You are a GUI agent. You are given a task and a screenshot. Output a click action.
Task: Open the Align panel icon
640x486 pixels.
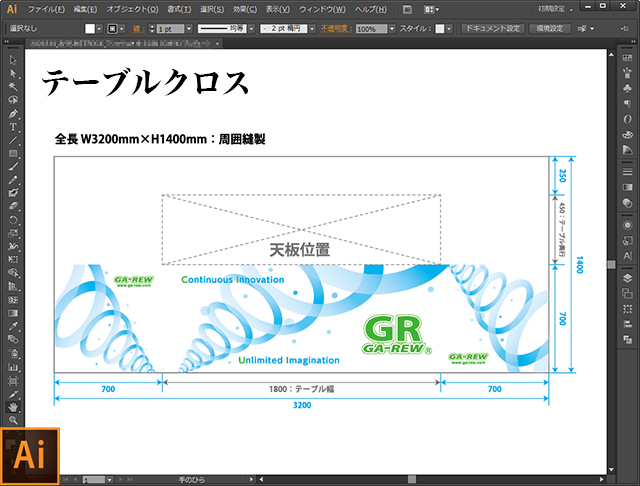(627, 324)
